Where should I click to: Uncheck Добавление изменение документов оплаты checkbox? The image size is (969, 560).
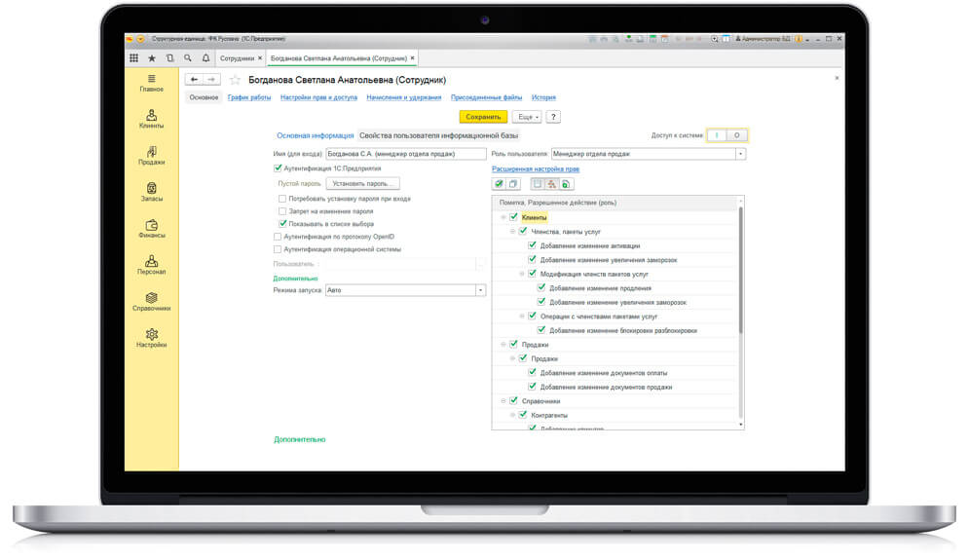click(532, 373)
